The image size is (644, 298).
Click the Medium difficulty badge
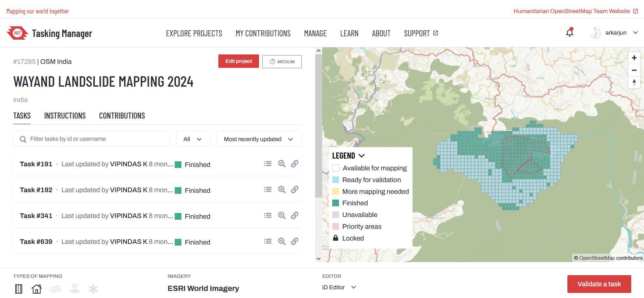tap(282, 61)
